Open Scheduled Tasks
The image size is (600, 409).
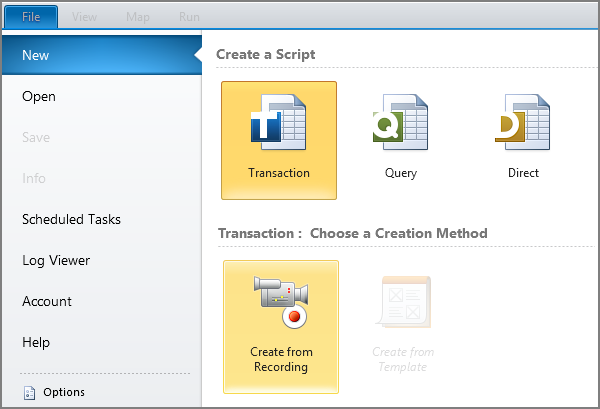click(x=71, y=219)
